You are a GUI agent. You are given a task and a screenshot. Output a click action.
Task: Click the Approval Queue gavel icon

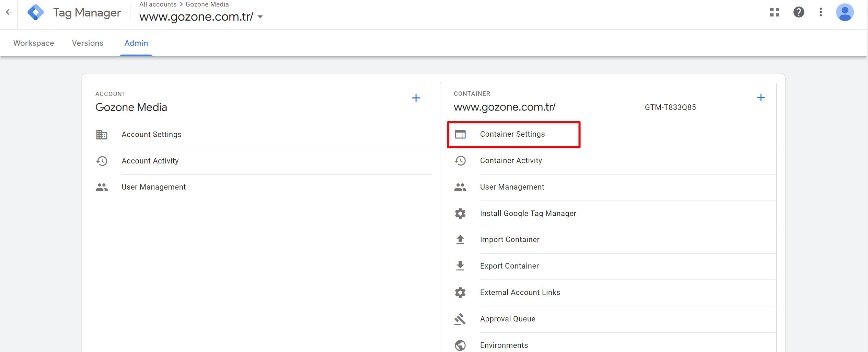click(460, 319)
